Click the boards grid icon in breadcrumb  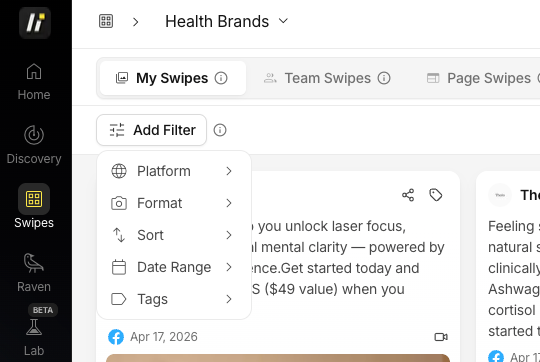point(106,21)
